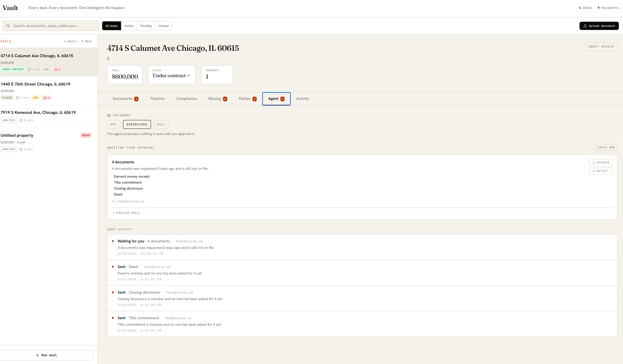The image size is (623, 364).
Task: Open the Compliance tab
Action: (x=186, y=99)
